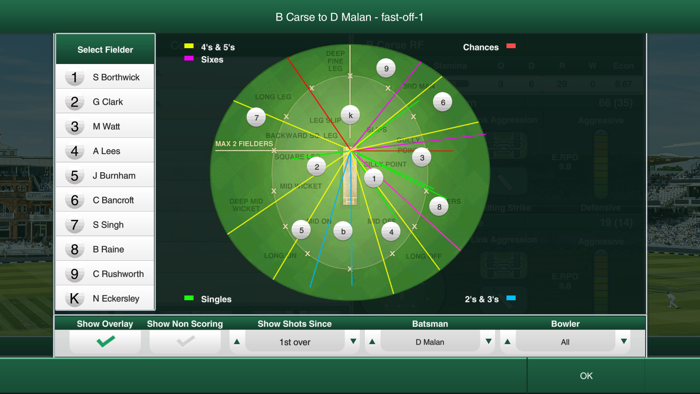This screenshot has height=394, width=700.
Task: Choose keeper N Eckersley in the list
Action: [105, 298]
